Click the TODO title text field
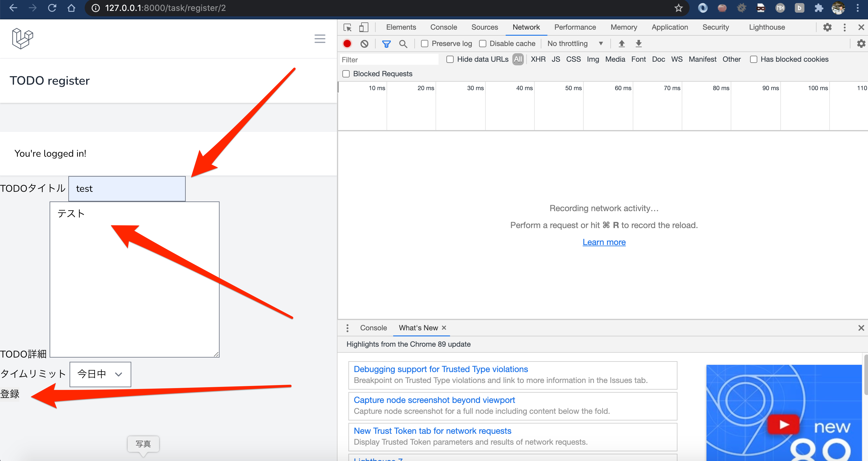 pyautogui.click(x=127, y=188)
